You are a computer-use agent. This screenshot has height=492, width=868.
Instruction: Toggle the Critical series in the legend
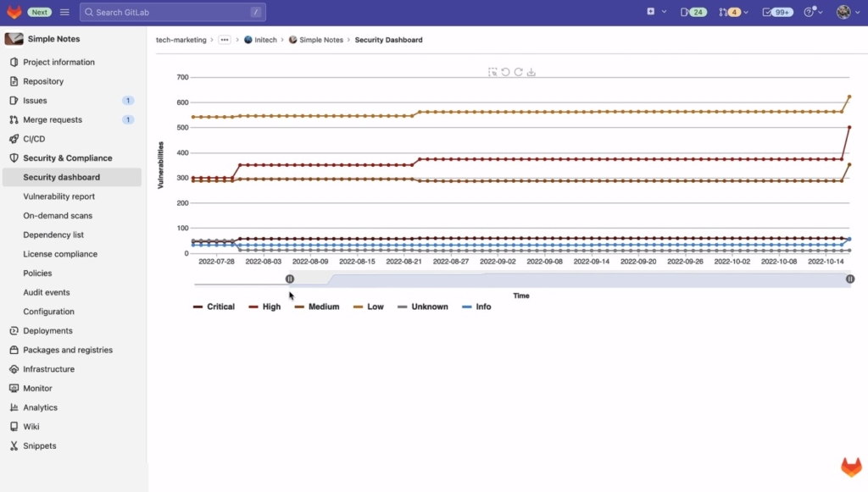[214, 307]
